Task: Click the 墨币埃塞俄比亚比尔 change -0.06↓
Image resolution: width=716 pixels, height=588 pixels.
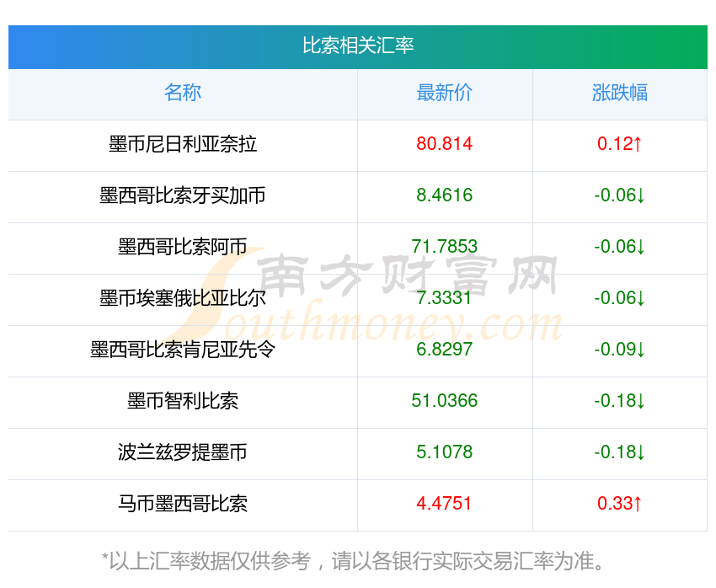Action: (x=620, y=298)
